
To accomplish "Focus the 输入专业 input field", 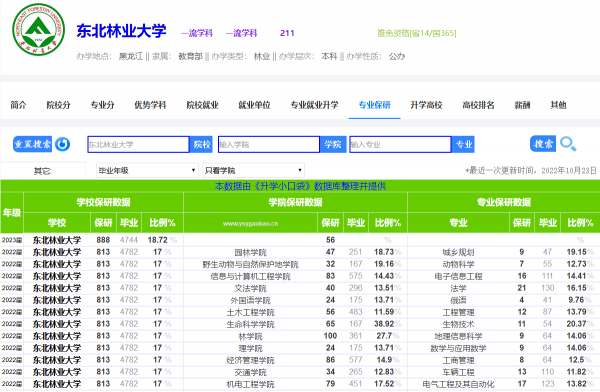I will pyautogui.click(x=400, y=144).
